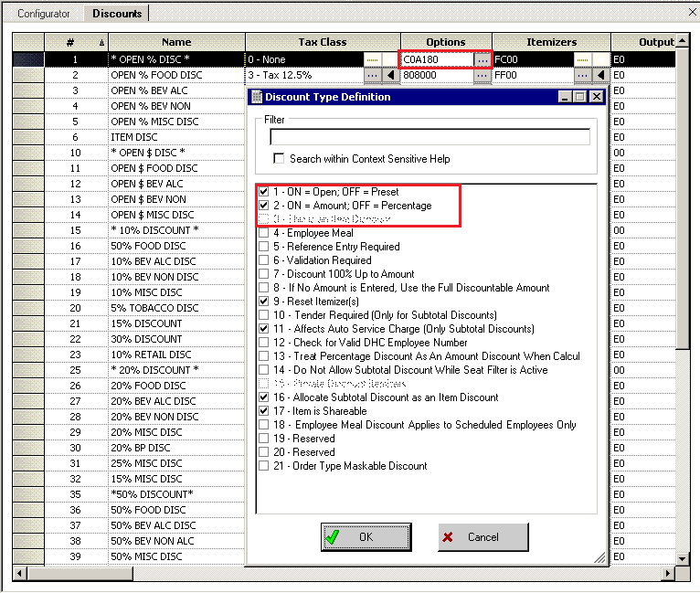700x593 pixels.
Task: Click the horizontal scrollbar left arrow
Action: (19, 574)
